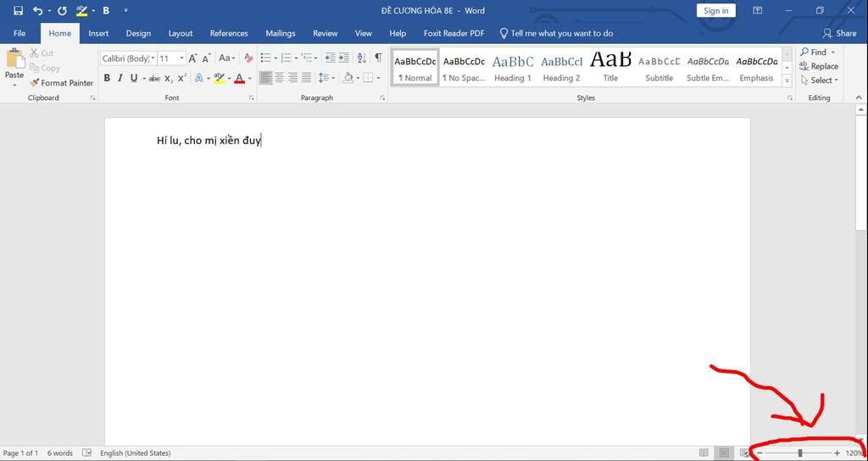Screen dimensions: 868x461
Task: Expand the Styles gallery More arrow
Action: coord(787,81)
